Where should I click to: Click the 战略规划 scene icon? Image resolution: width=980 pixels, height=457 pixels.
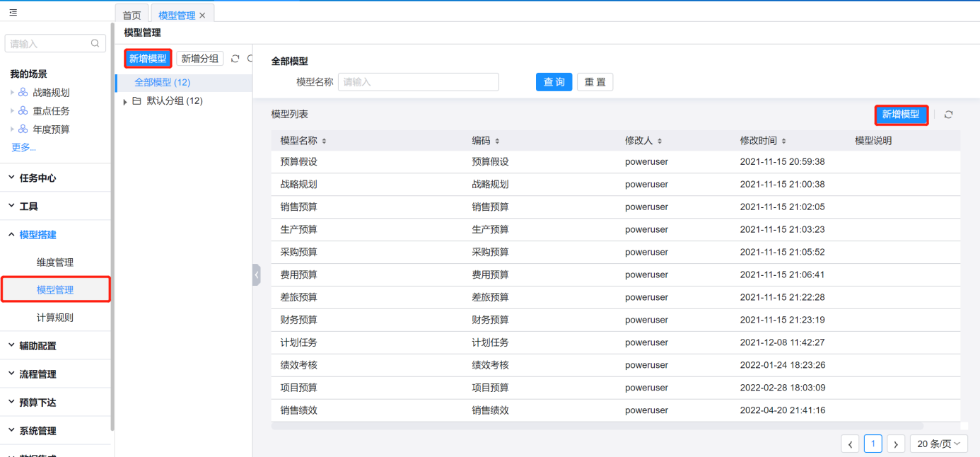(23, 93)
